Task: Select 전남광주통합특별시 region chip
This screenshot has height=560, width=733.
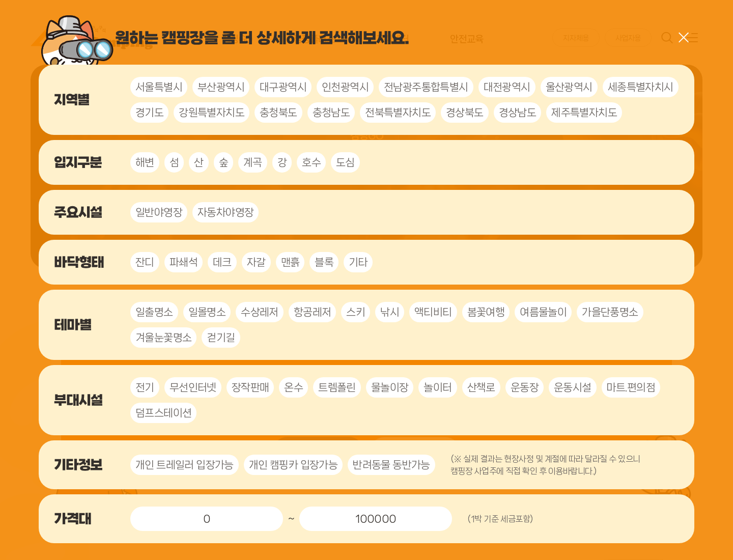Action: pyautogui.click(x=426, y=87)
